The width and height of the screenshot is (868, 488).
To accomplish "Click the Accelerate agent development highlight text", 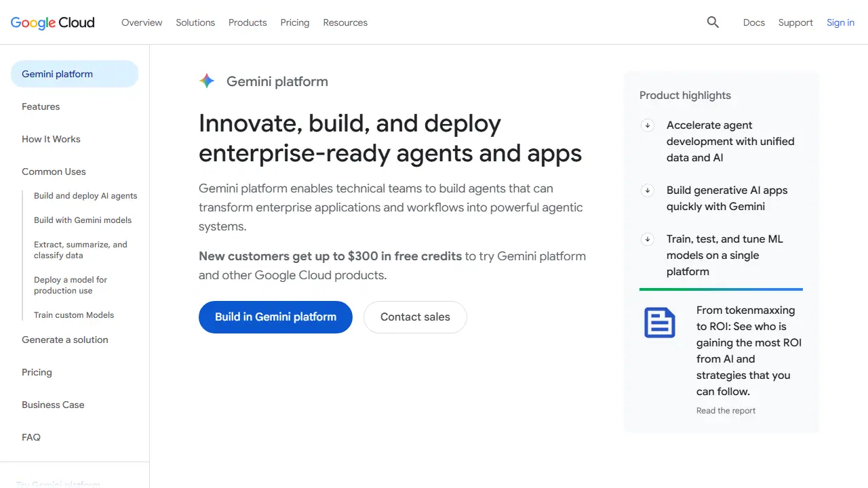I will click(730, 142).
